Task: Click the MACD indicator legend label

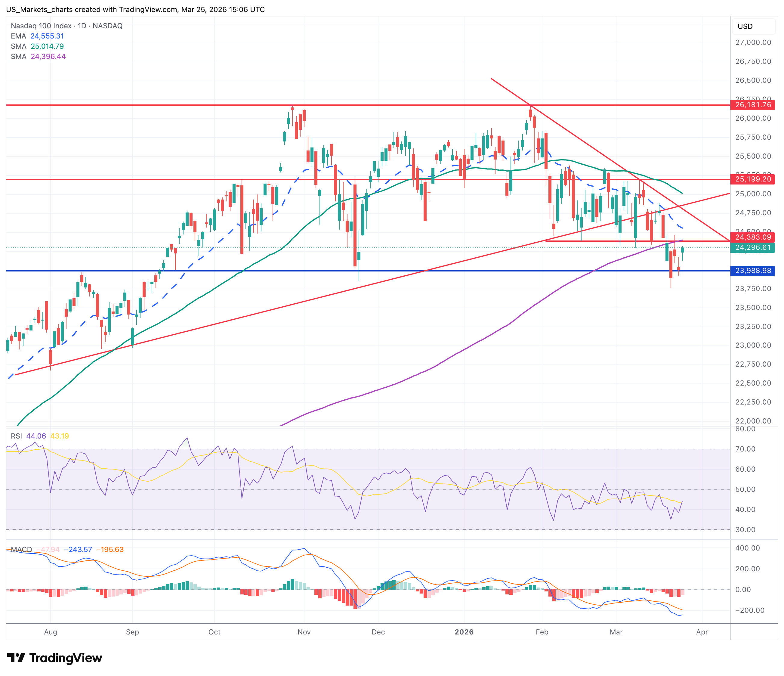Action: pyautogui.click(x=21, y=550)
